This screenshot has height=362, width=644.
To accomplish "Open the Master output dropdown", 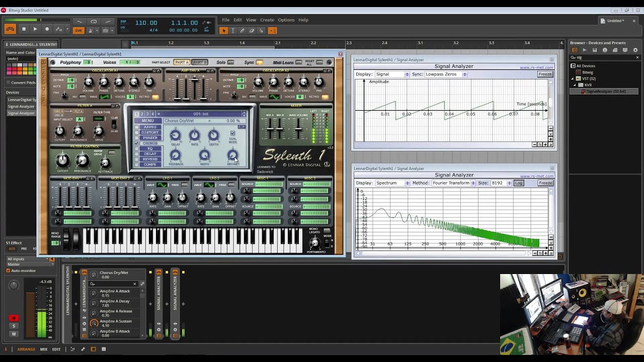I will [x=30, y=264].
